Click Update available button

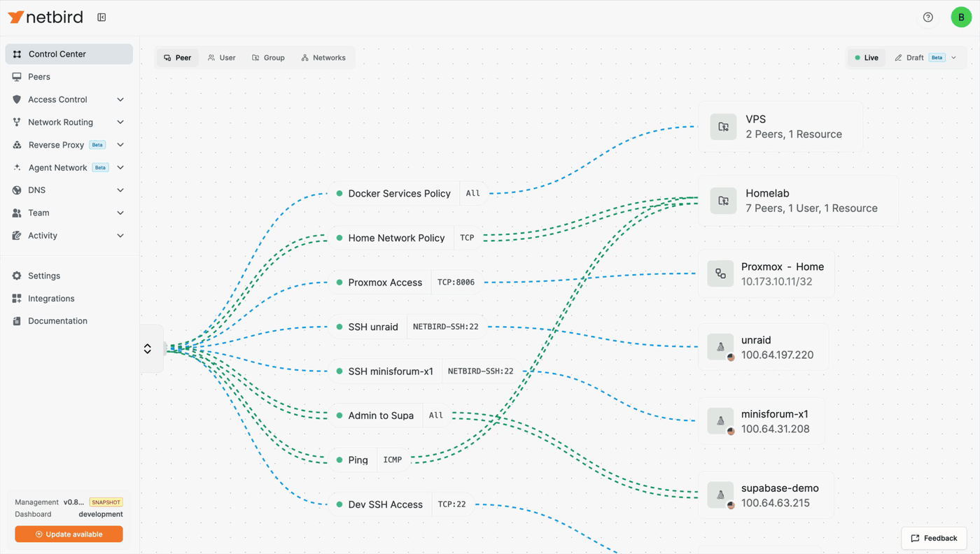pos(69,534)
